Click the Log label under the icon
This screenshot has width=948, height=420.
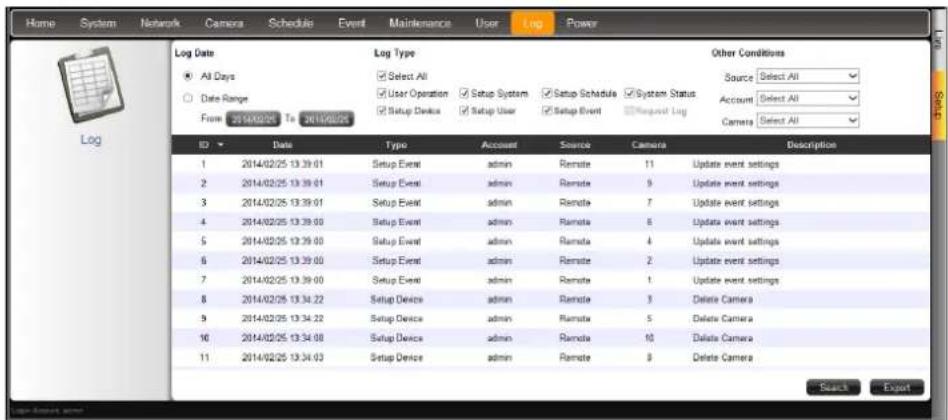point(91,140)
